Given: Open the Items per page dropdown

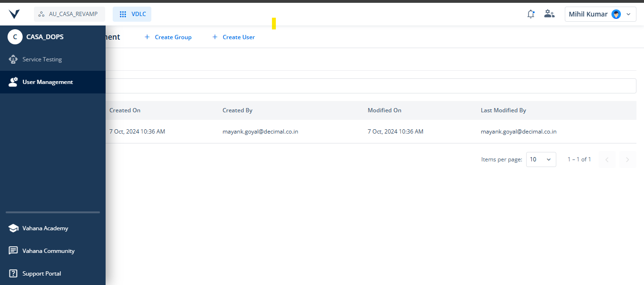Looking at the screenshot, I should (541, 159).
